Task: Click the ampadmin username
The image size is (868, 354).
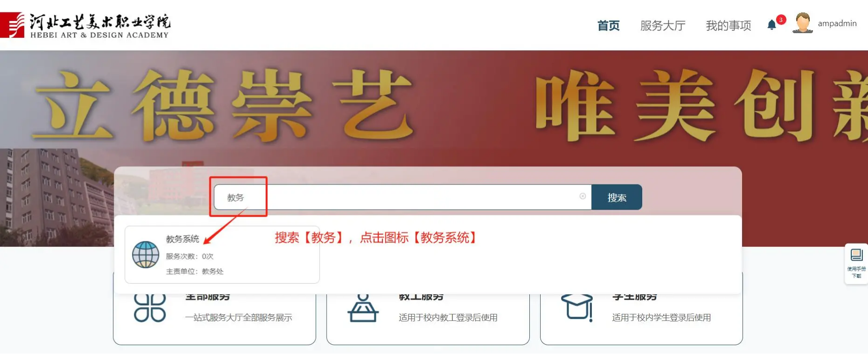Action: 837,23
